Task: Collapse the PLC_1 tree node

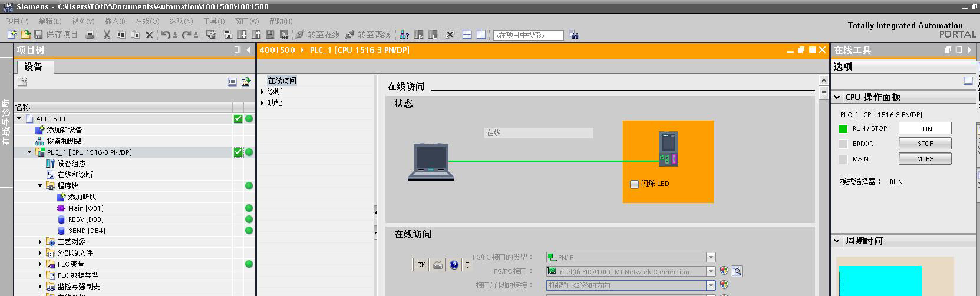Action: [x=29, y=152]
